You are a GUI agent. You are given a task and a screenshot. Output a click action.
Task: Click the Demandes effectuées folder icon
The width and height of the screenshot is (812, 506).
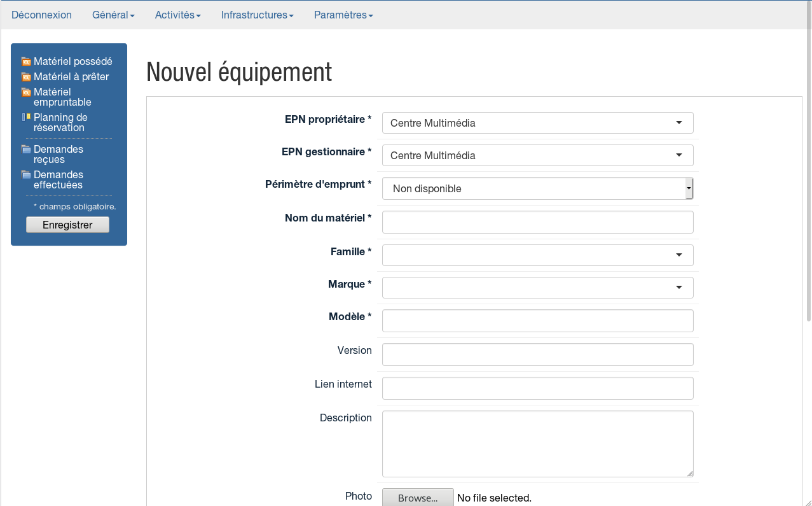[26, 175]
